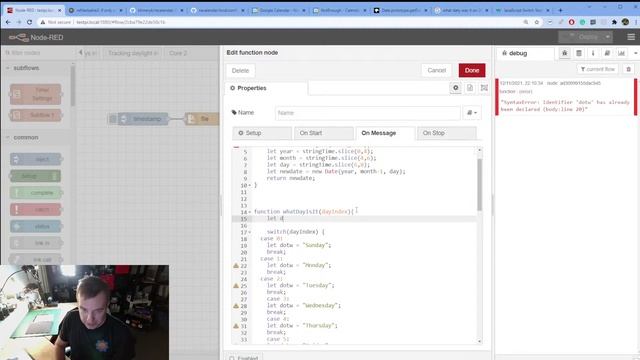Open the Properties section tab

(x=267, y=88)
